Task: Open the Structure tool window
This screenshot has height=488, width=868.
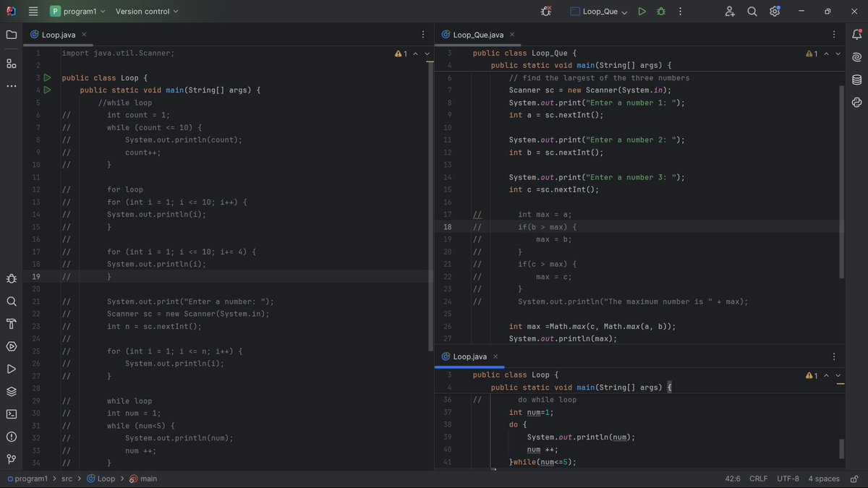Action: 11,64
